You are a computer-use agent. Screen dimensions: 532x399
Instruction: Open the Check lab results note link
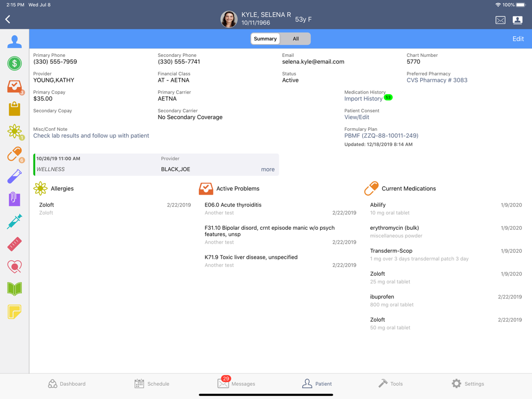click(x=91, y=136)
